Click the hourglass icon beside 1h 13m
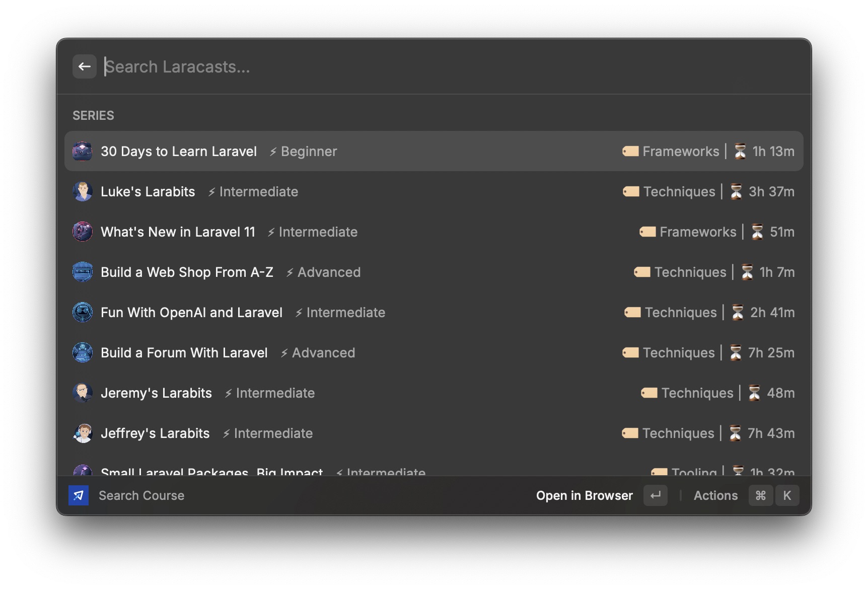868x590 pixels. 740,151
